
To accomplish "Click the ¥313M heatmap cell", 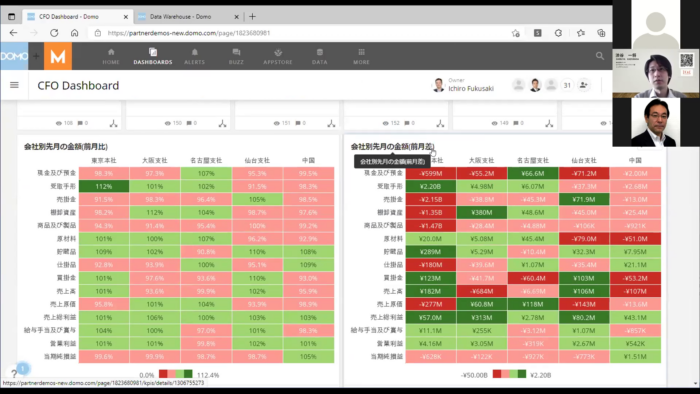I will click(482, 317).
